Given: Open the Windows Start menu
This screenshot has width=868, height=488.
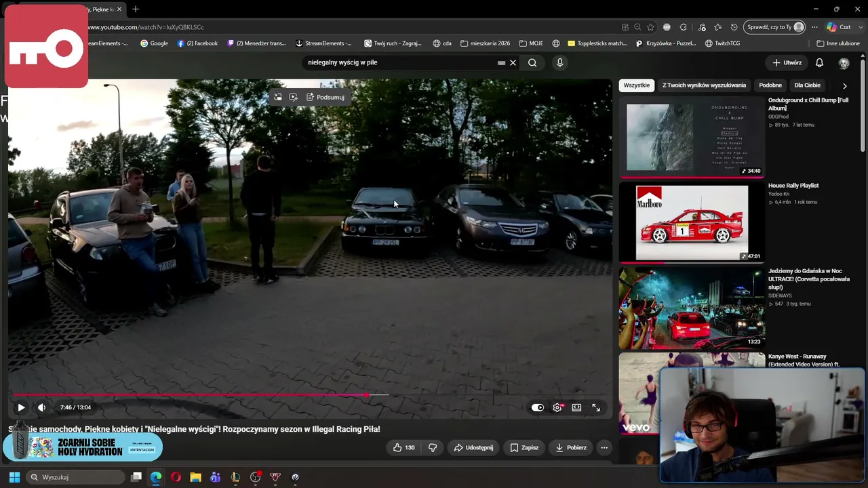Looking at the screenshot, I should tap(14, 477).
